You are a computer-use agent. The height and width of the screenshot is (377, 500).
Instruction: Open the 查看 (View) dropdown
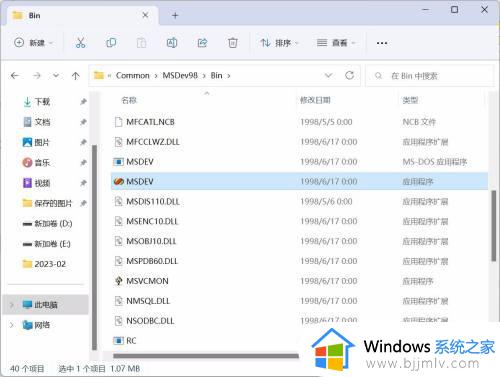(336, 43)
